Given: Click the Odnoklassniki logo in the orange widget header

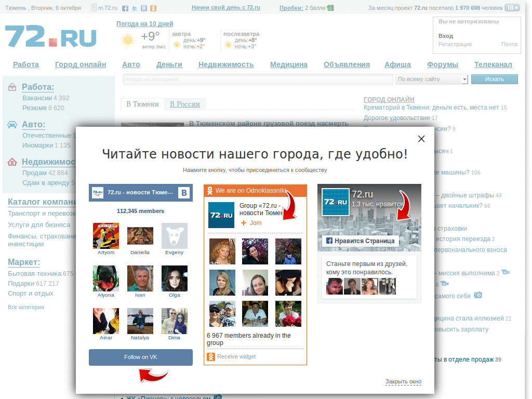Looking at the screenshot, I should (210, 191).
